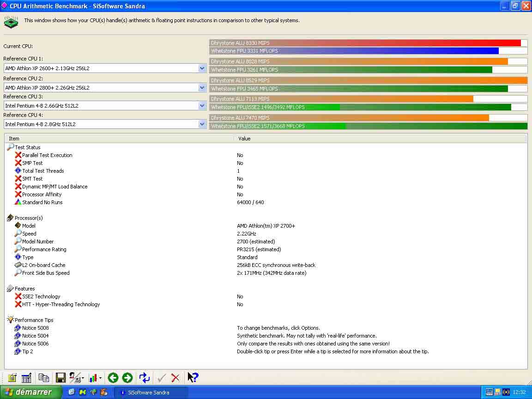Open the Reference CPU 3 dropdown arrow
The height and width of the screenshot is (399, 532).
tap(202, 106)
